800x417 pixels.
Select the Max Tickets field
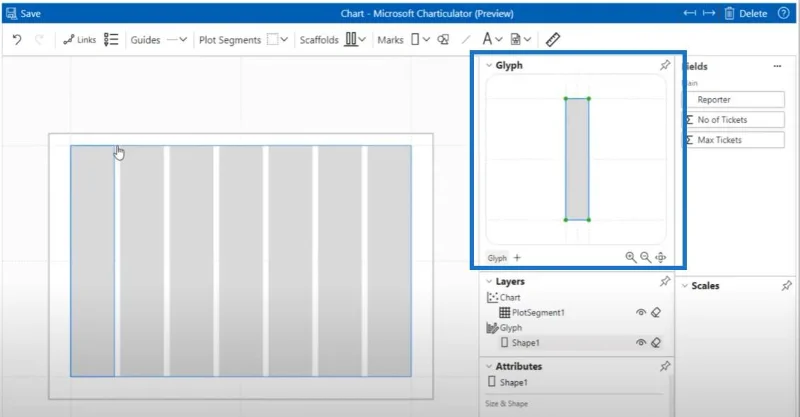pos(734,140)
